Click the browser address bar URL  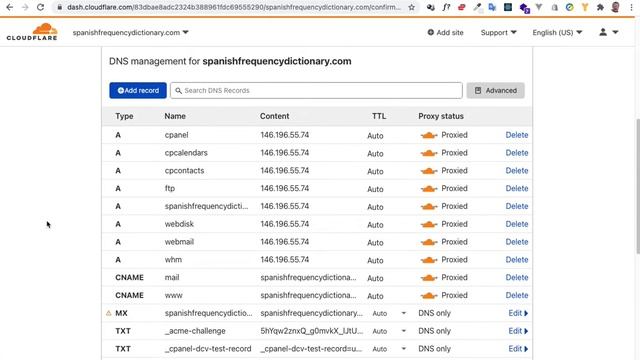(234, 7)
